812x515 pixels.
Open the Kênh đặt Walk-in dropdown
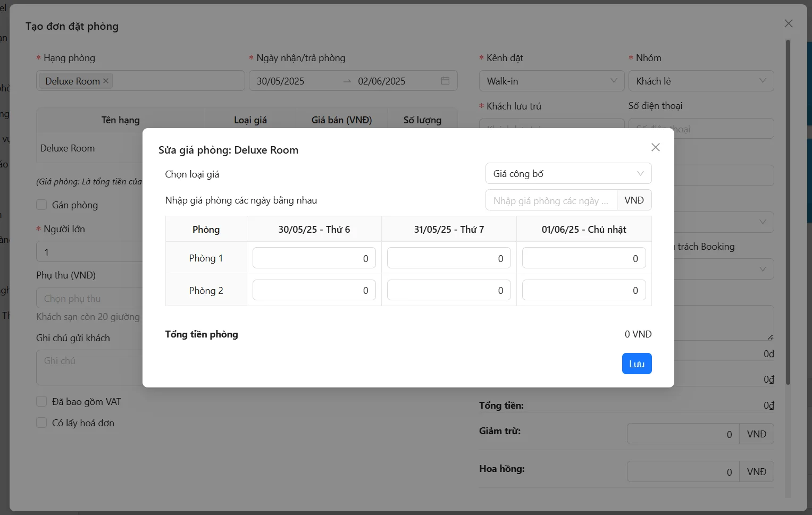point(551,81)
